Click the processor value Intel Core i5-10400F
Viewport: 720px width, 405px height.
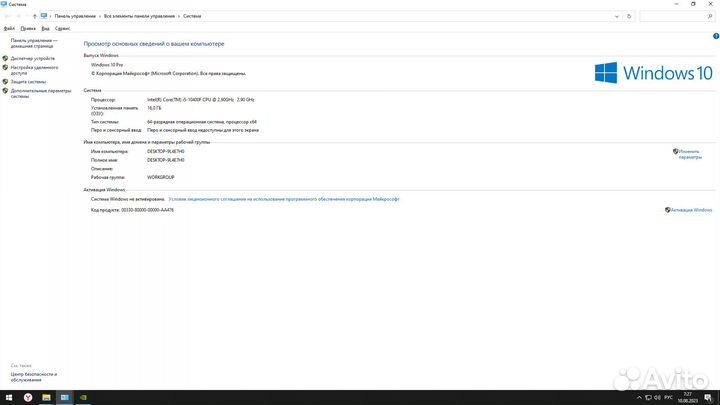(201, 100)
